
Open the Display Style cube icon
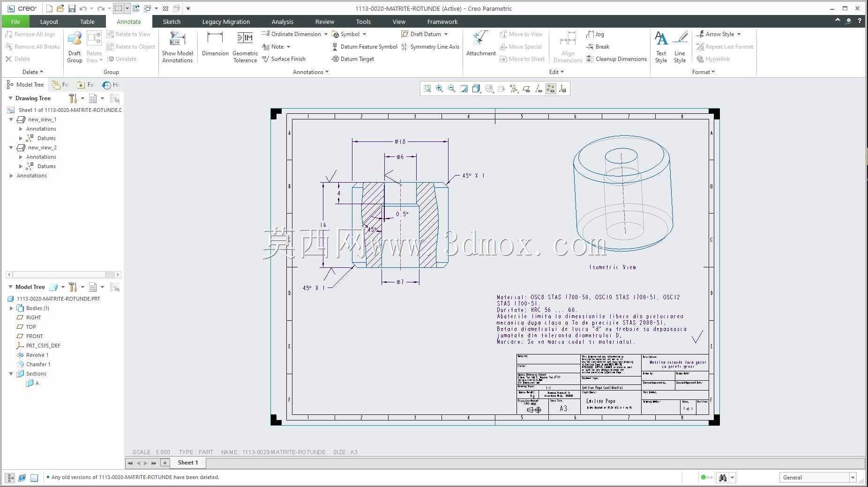pyautogui.click(x=476, y=89)
